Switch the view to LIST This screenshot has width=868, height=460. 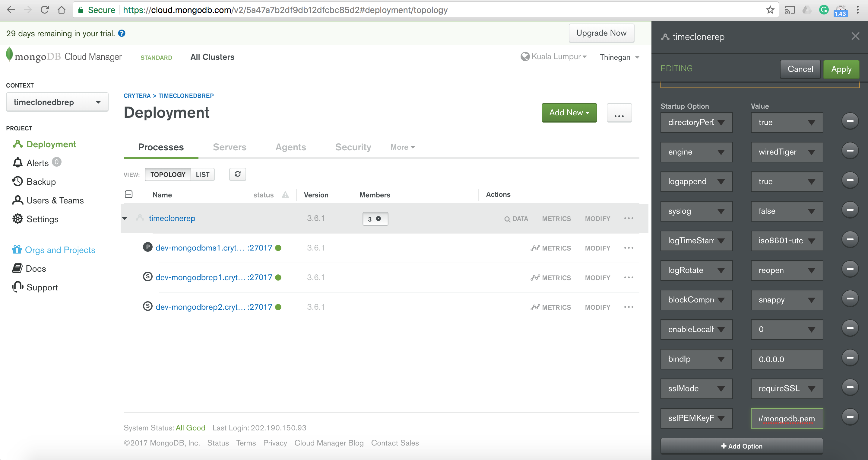pyautogui.click(x=202, y=174)
